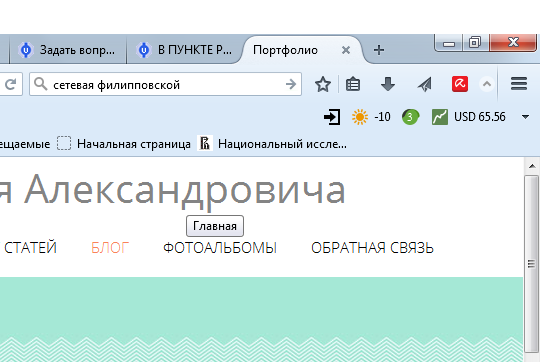Click the Национальный иссле... bookmark favicon
540x362 pixels.
pos(205,143)
